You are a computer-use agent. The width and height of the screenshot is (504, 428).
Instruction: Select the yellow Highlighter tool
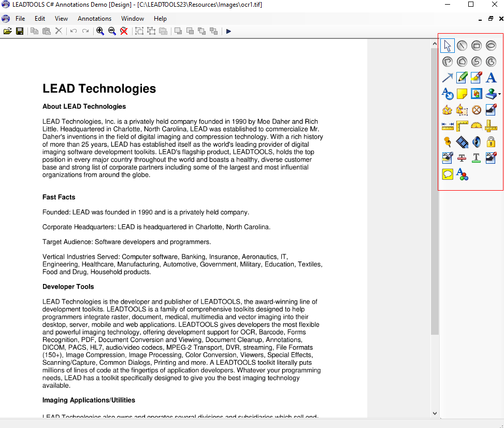(477, 78)
